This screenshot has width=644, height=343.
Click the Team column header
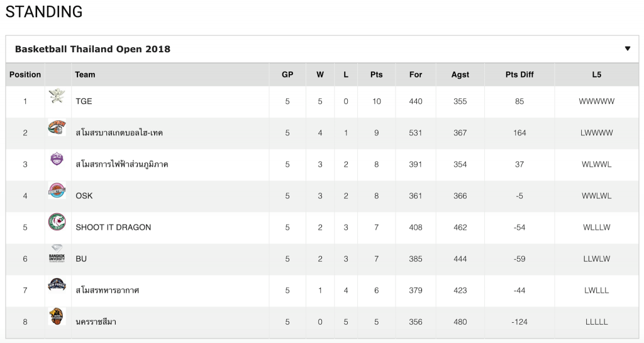click(x=85, y=74)
